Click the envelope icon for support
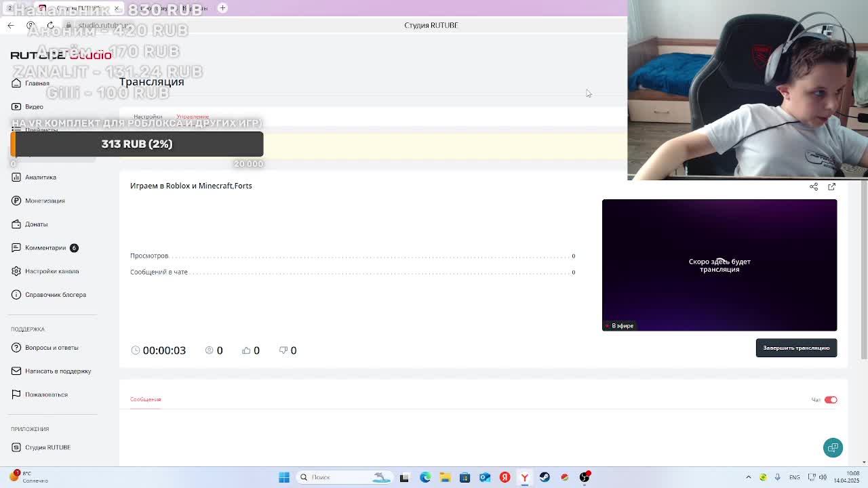 click(16, 371)
